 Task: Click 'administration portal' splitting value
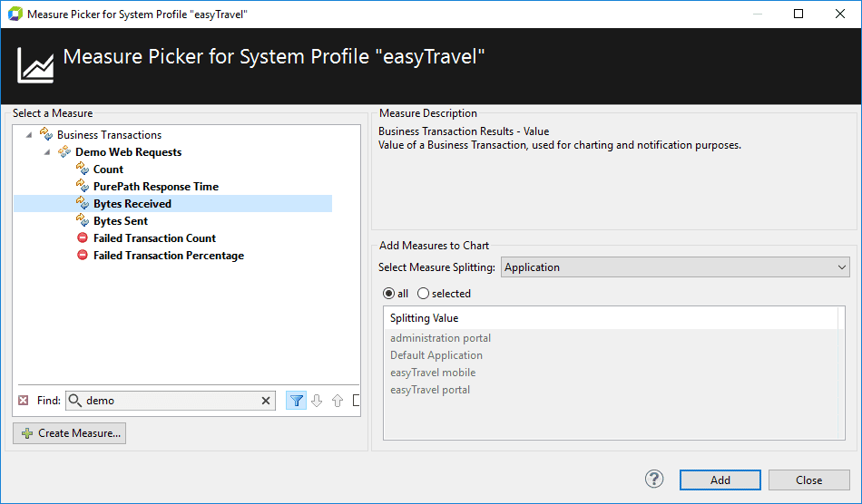coord(440,338)
